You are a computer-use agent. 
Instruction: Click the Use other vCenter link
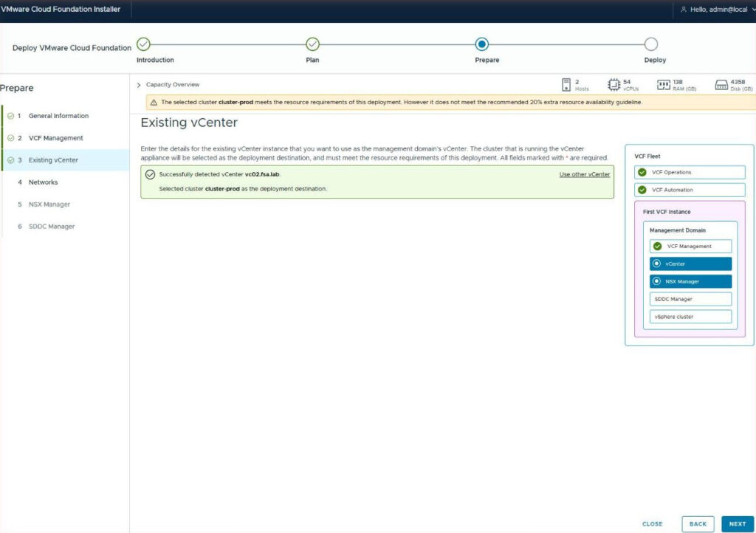585,174
